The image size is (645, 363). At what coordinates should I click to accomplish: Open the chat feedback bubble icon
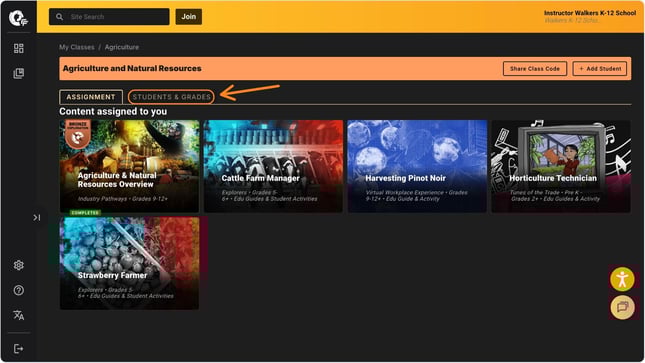point(622,307)
